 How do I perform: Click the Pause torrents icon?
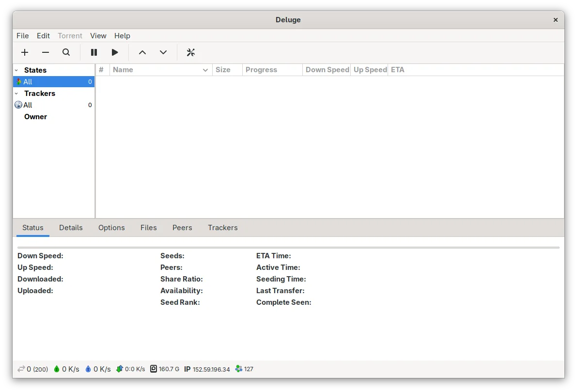point(94,52)
